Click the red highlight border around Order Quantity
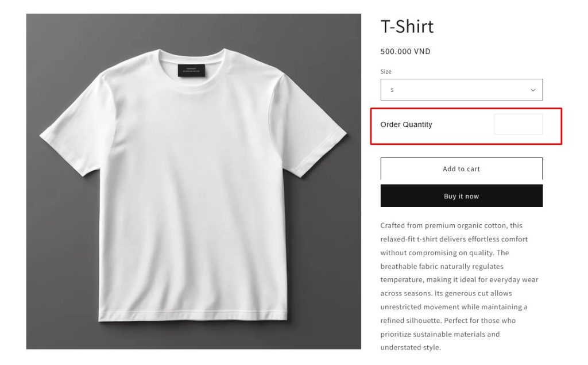The width and height of the screenshot is (588, 365). click(466, 109)
